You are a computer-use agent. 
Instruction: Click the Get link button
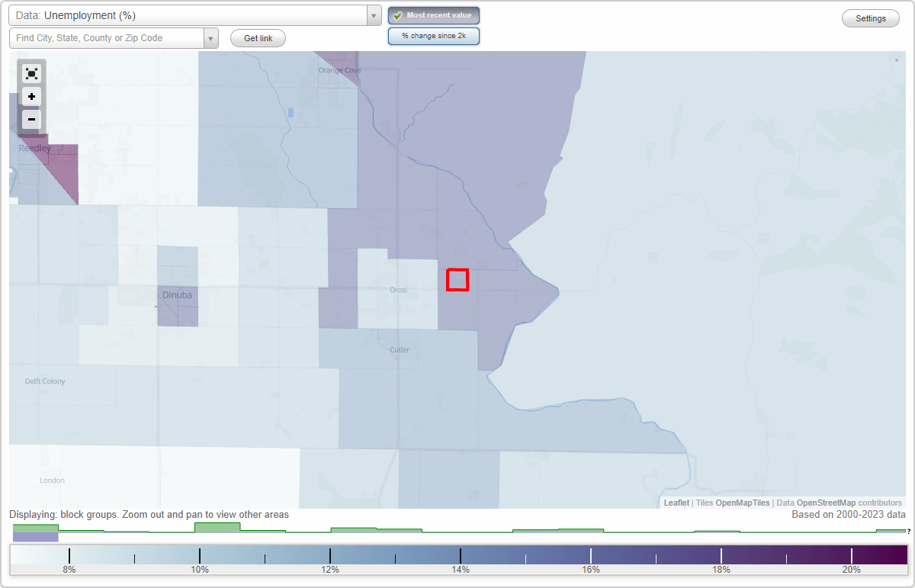click(257, 37)
